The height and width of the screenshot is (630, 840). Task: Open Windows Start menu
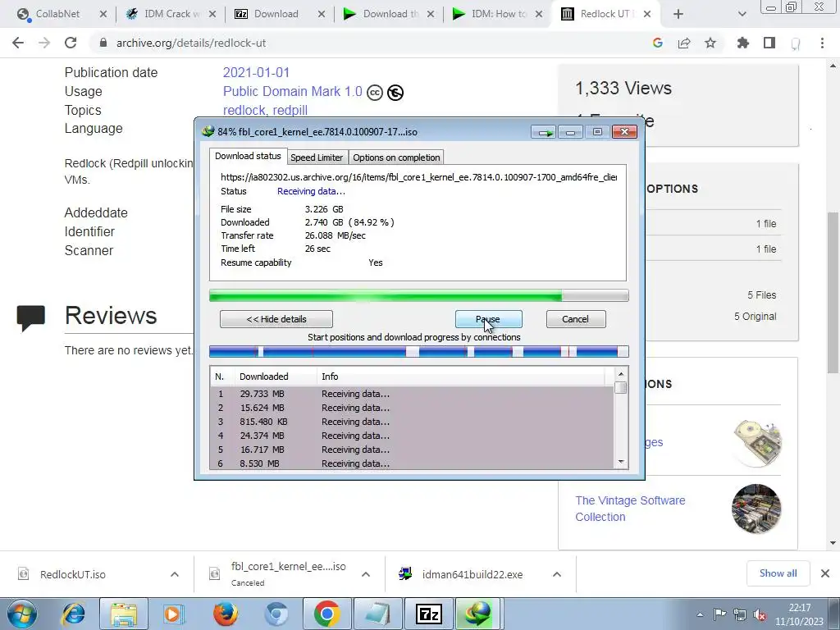click(22, 614)
